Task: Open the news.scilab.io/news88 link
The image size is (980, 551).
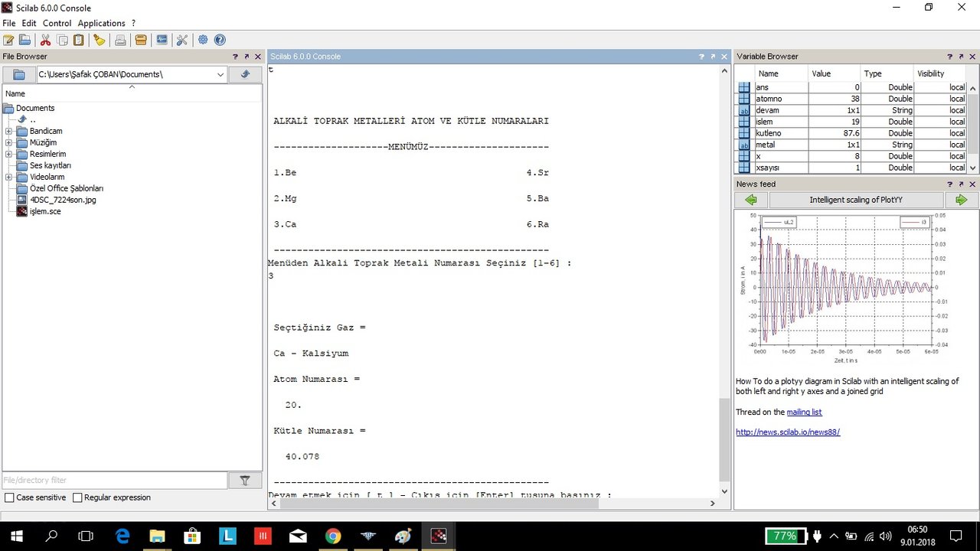Action: pyautogui.click(x=788, y=432)
